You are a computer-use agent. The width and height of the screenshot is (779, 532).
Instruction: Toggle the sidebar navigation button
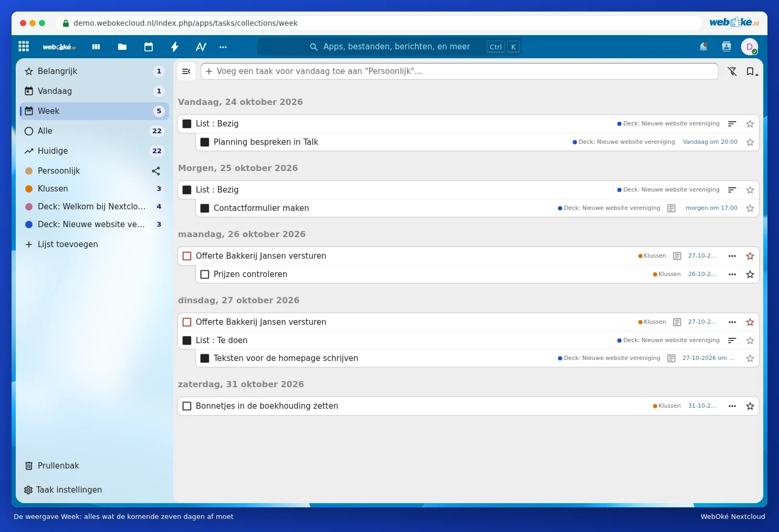[x=186, y=71]
